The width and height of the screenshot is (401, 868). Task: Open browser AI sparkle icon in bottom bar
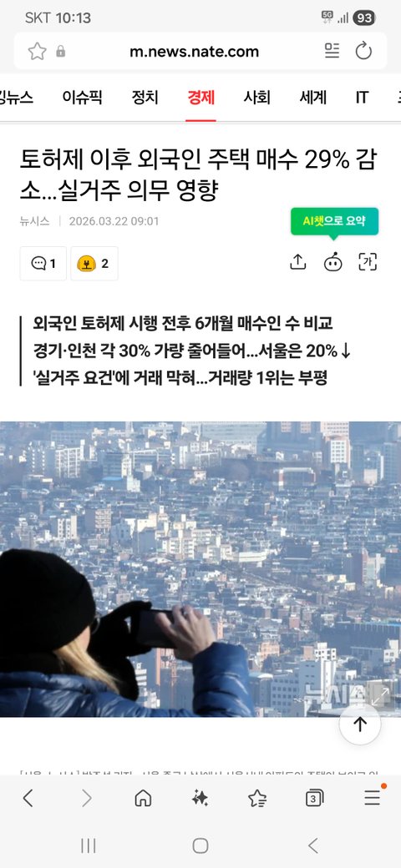click(200, 798)
